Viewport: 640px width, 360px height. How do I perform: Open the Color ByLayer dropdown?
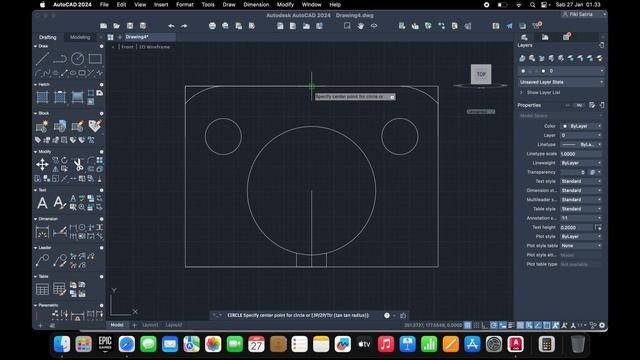[581, 126]
